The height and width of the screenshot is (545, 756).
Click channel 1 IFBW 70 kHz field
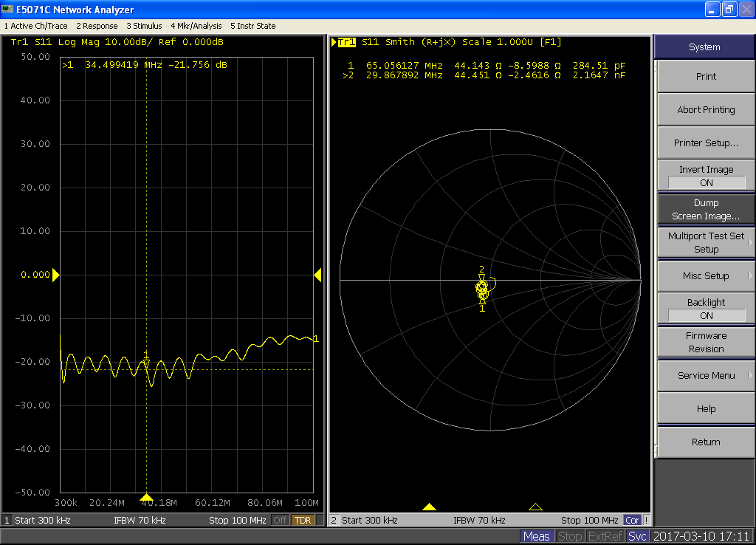point(140,521)
